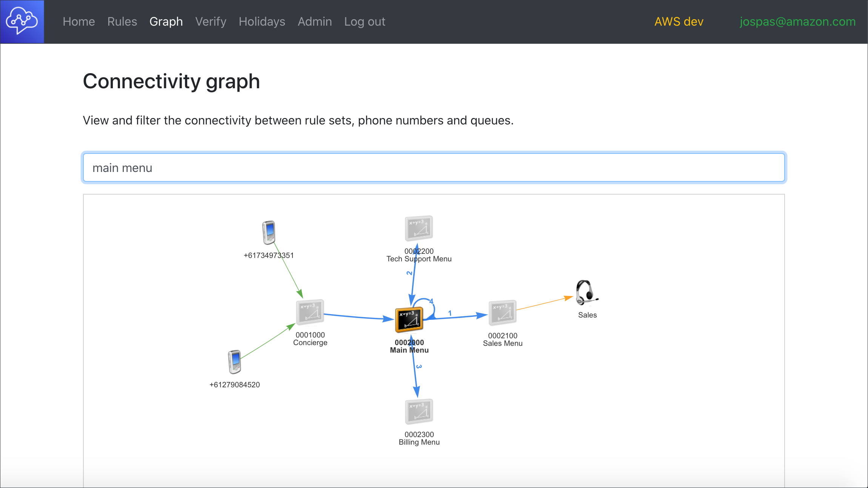Viewport: 868px width, 488px height.
Task: Click the Concierge rule set node
Action: point(310,313)
